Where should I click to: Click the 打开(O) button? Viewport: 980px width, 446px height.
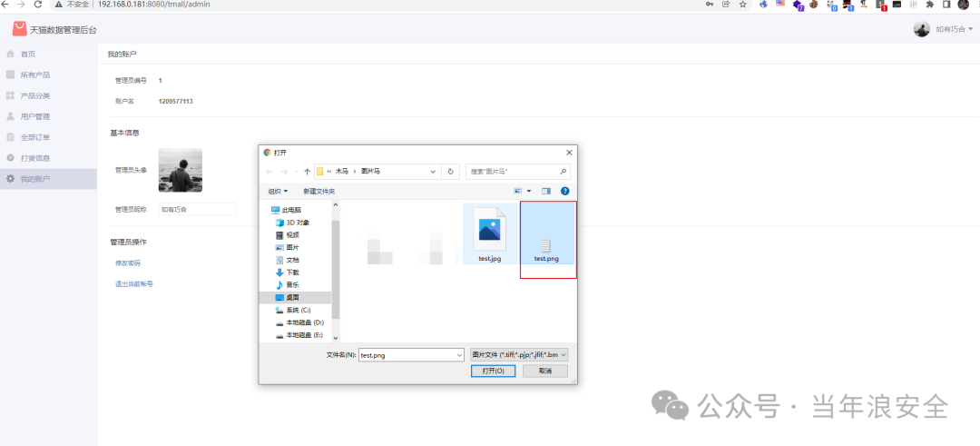493,371
